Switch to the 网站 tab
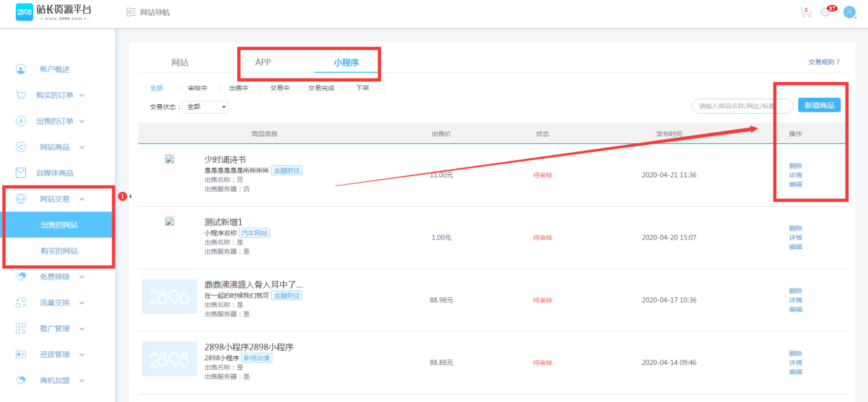 coord(180,62)
